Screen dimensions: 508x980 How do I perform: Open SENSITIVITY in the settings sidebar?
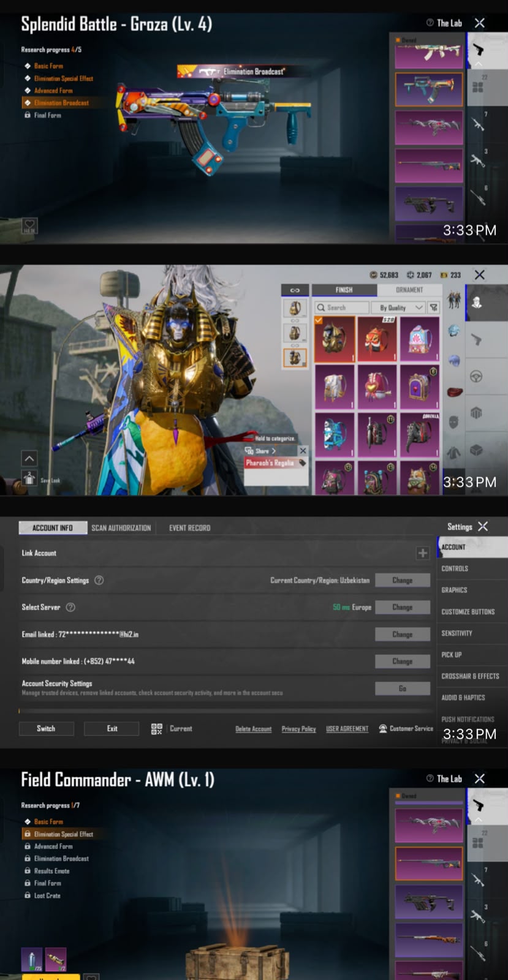pos(457,633)
